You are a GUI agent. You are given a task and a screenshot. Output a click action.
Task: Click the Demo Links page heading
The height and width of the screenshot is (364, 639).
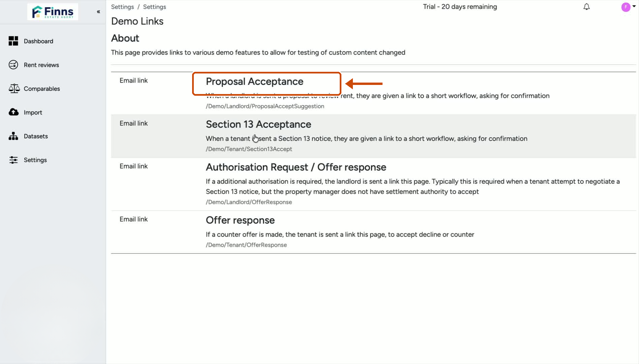[x=137, y=21]
